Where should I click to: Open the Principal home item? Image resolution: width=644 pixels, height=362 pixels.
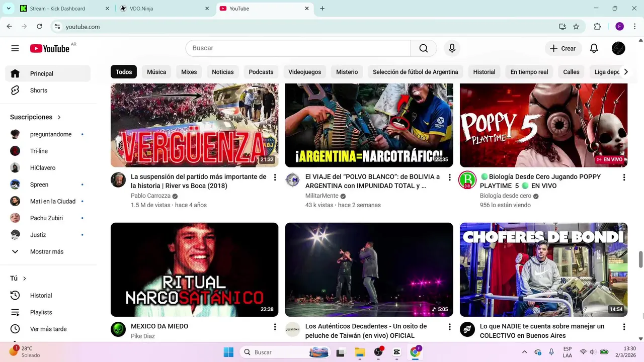(x=48, y=73)
